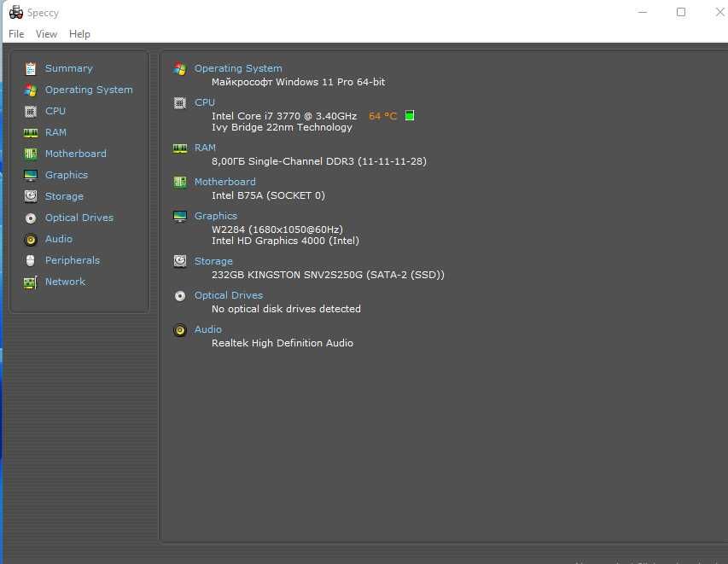Click the Operating System heading link in summary
Screen dimensions: 728x564
[x=238, y=68]
